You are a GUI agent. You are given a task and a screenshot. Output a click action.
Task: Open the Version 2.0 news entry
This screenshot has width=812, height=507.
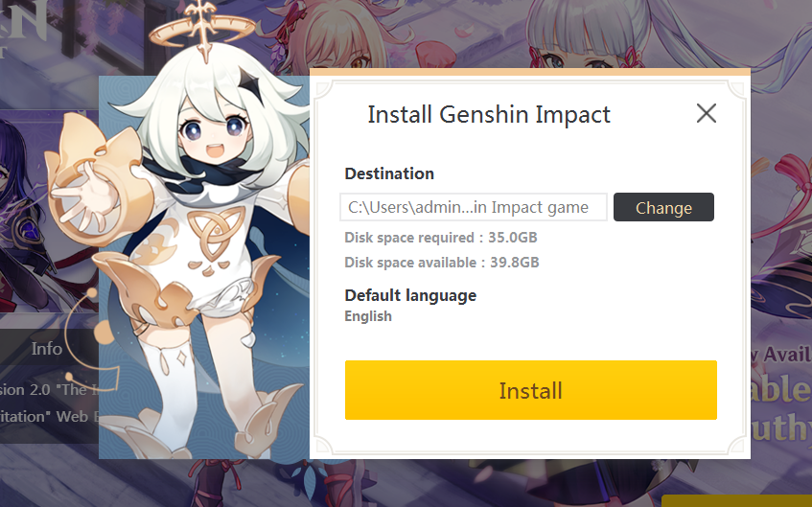pyautogui.click(x=49, y=389)
